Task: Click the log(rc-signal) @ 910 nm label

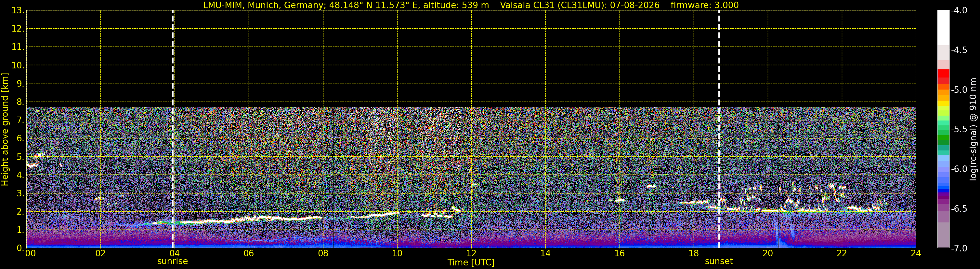Action: click(x=973, y=129)
